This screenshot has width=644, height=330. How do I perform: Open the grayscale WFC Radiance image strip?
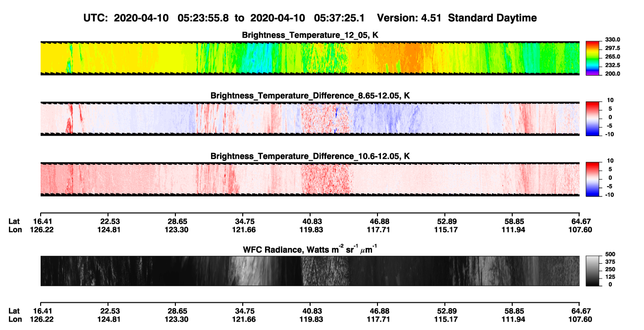310,271
